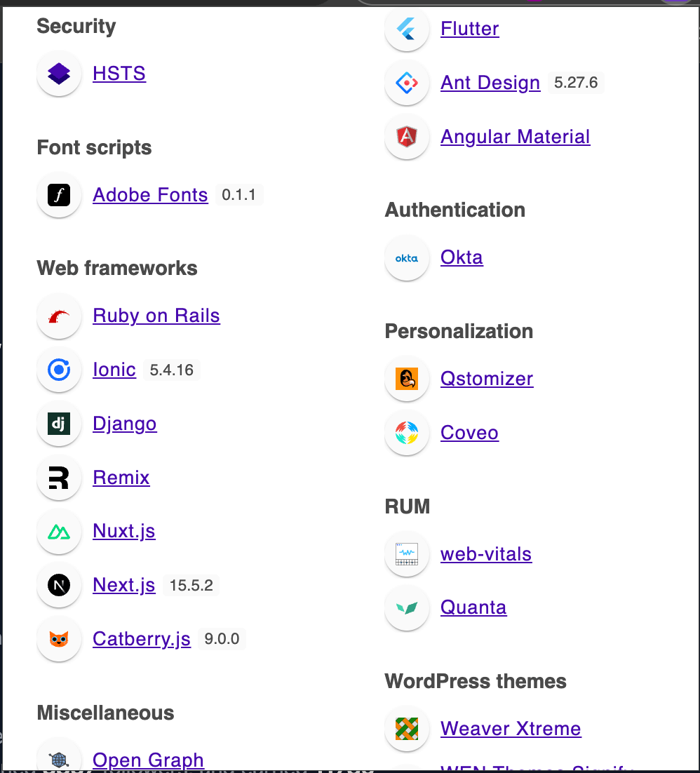Visit the Quanta link
The image size is (700, 773).
click(x=473, y=607)
